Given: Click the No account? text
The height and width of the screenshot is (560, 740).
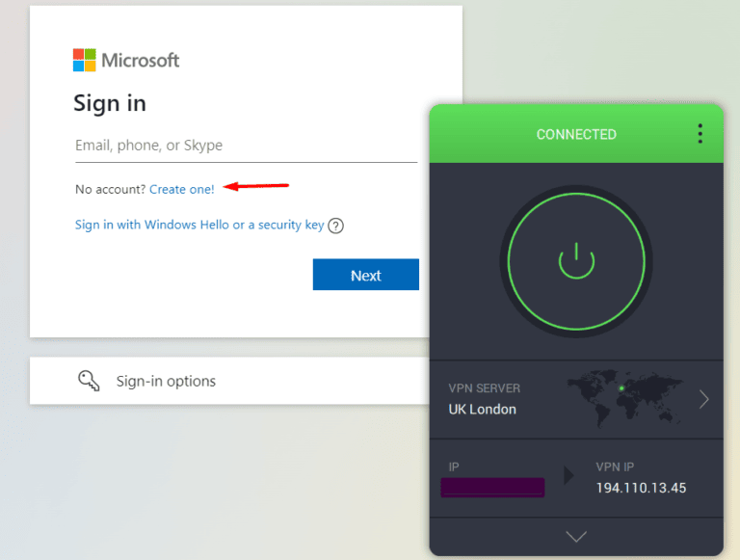Looking at the screenshot, I should click(x=111, y=189).
